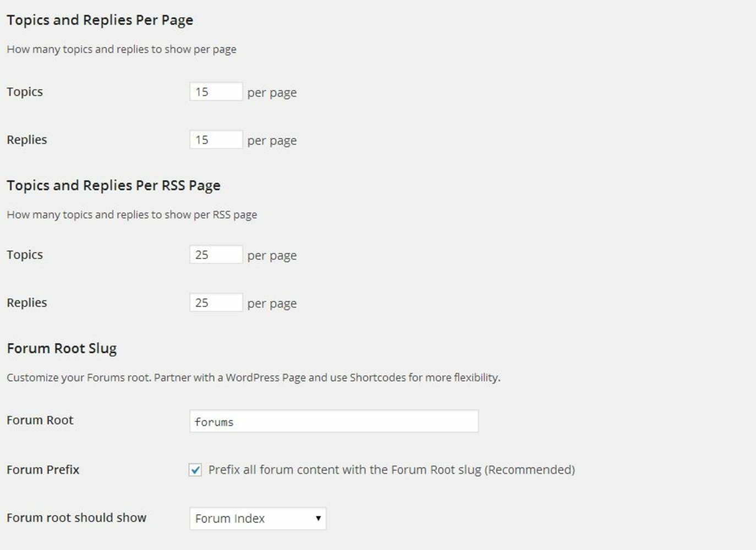Click the RSS Topics field showing 25
The width and height of the screenshot is (756, 550).
pyautogui.click(x=216, y=255)
